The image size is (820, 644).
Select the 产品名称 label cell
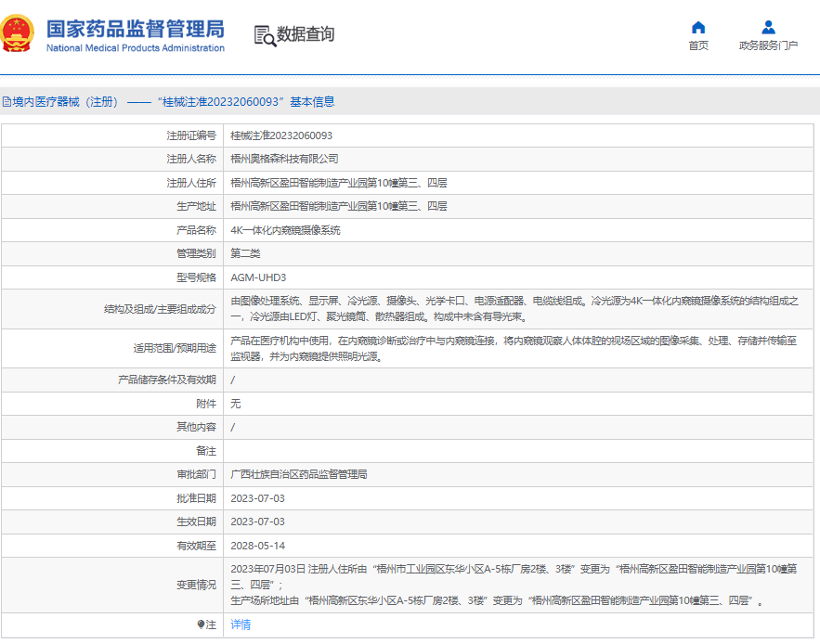[112, 230]
